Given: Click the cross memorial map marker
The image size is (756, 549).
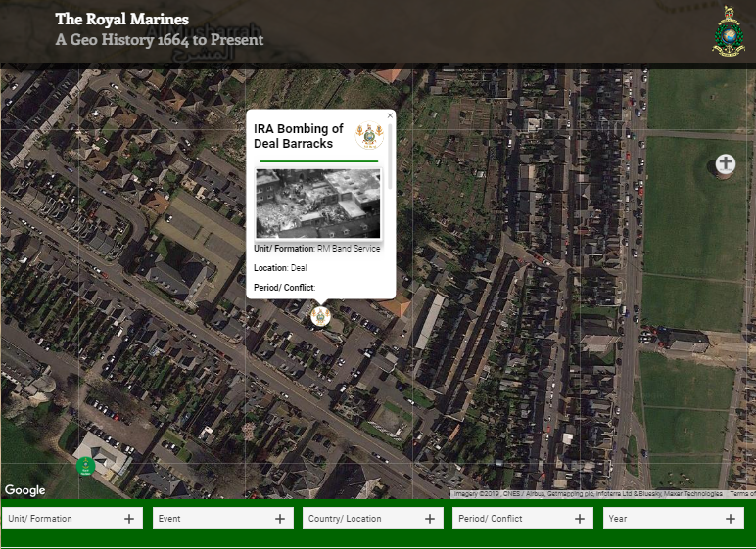Looking at the screenshot, I should click(x=725, y=163).
